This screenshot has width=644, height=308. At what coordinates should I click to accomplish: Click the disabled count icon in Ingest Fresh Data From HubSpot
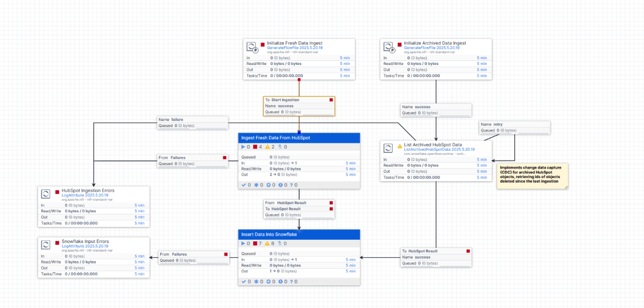[280, 147]
